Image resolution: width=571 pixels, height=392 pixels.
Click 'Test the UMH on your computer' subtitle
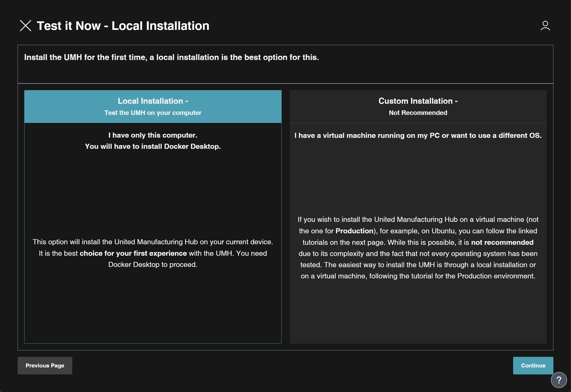click(x=153, y=113)
